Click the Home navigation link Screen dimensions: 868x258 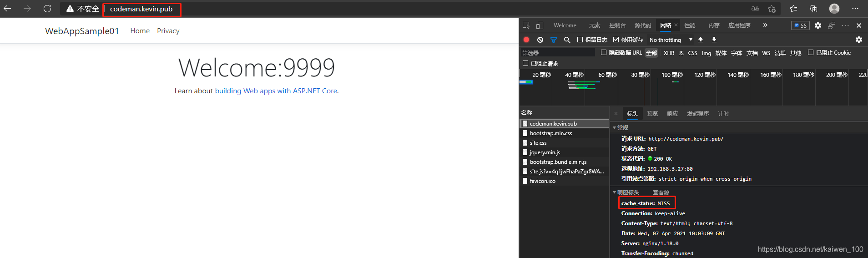point(140,31)
